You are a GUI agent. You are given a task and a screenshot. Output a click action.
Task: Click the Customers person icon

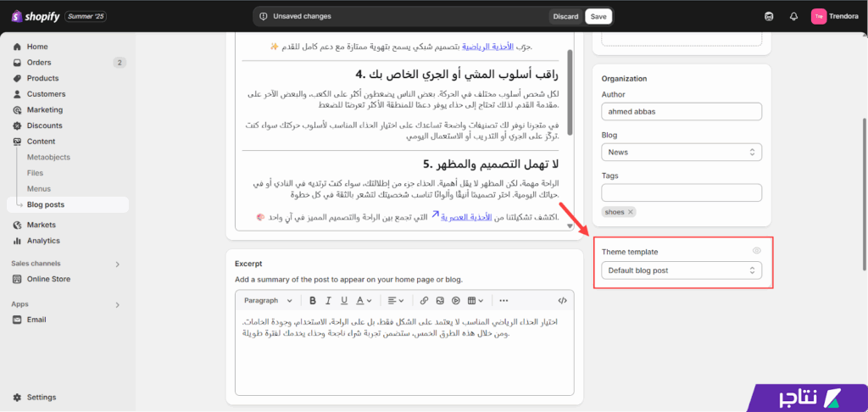(17, 94)
